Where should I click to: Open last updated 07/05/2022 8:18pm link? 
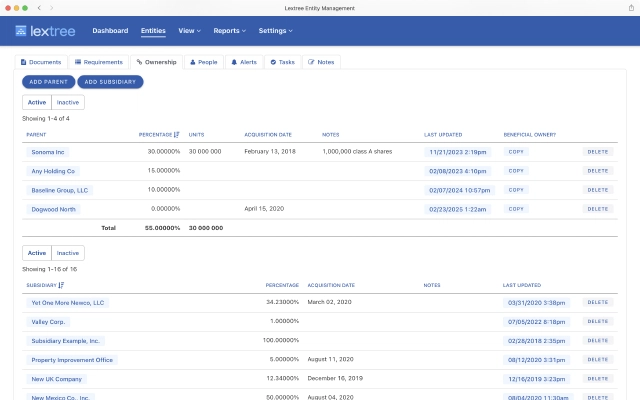tap(536, 322)
